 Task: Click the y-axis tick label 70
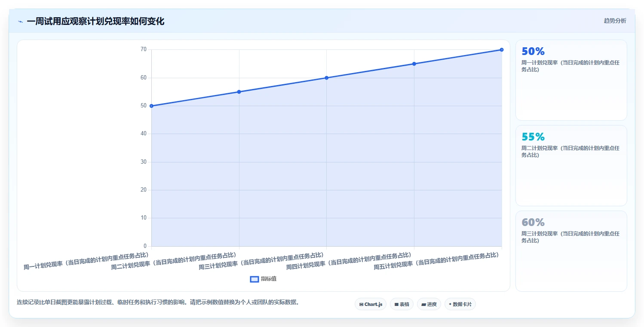pos(143,50)
